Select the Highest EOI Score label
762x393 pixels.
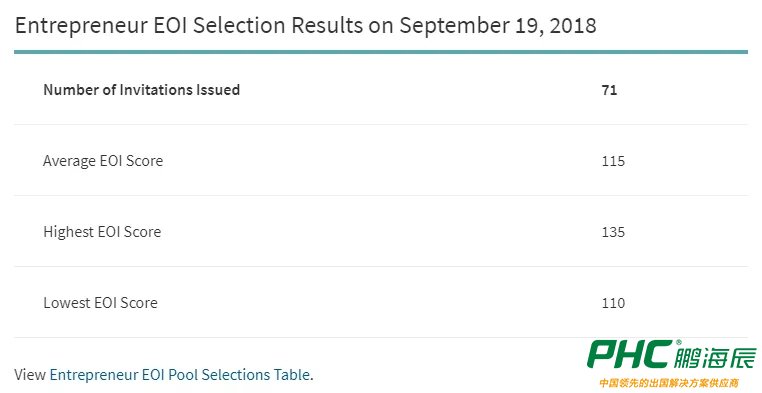pos(102,232)
